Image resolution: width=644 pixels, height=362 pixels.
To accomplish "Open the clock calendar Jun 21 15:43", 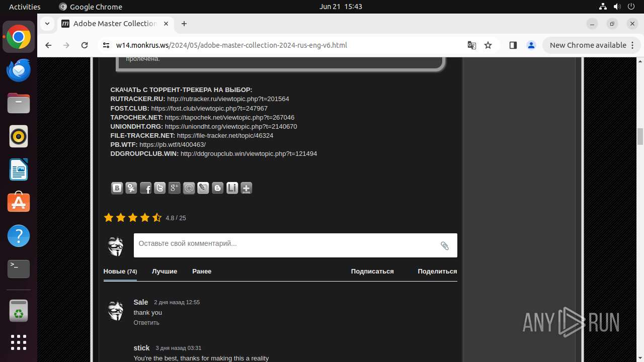I will click(x=341, y=7).
